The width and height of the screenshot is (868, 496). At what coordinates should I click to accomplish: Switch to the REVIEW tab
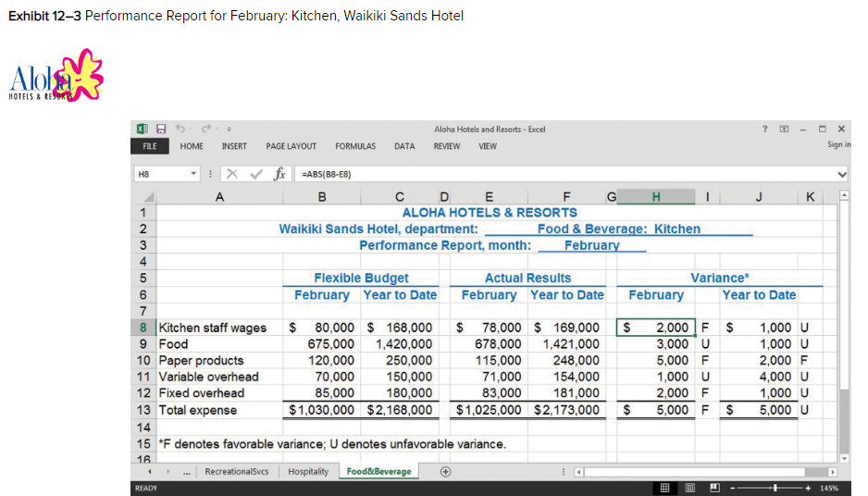pos(447,146)
